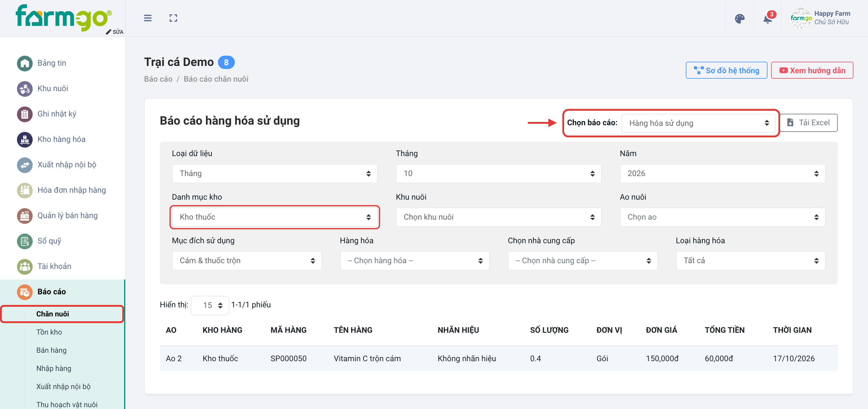Toggle the fullscreen expand icon
Screen dimensions: 868x409
173,18
